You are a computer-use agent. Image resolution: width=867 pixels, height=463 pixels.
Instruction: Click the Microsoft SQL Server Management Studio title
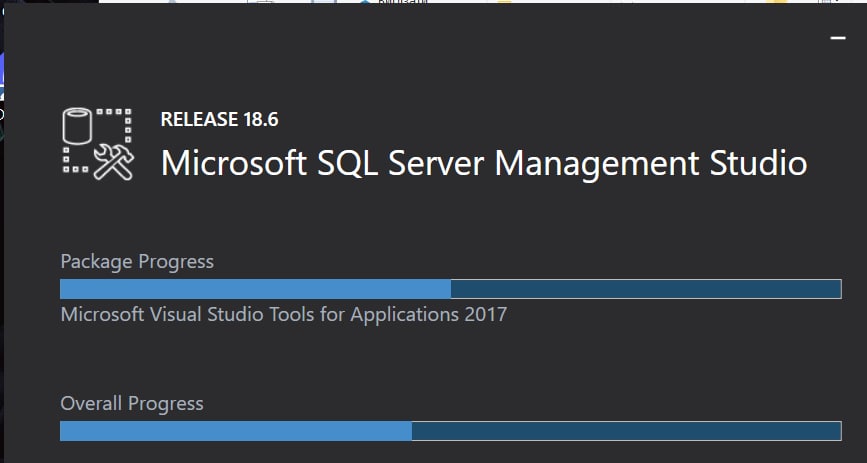point(483,162)
